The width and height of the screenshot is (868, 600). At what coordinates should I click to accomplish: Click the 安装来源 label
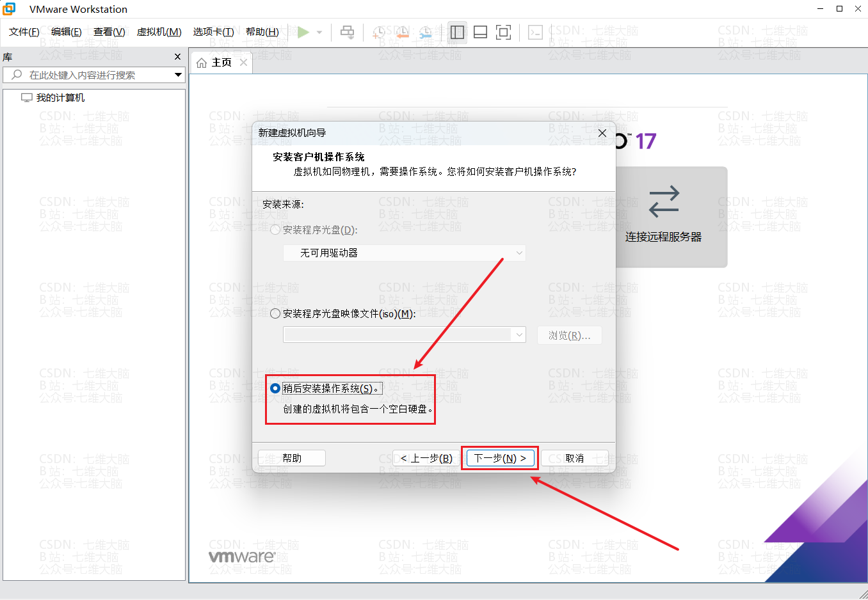pyautogui.click(x=283, y=204)
